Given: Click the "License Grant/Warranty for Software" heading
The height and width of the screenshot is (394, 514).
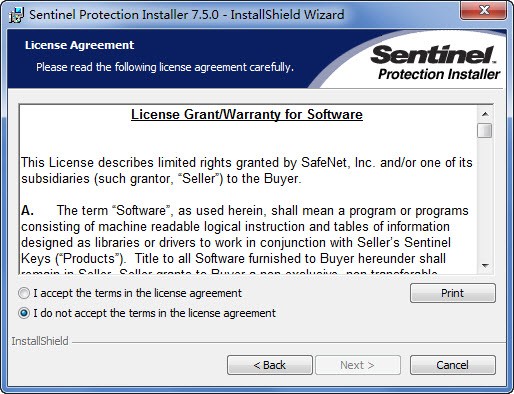Looking at the screenshot, I should (x=247, y=114).
